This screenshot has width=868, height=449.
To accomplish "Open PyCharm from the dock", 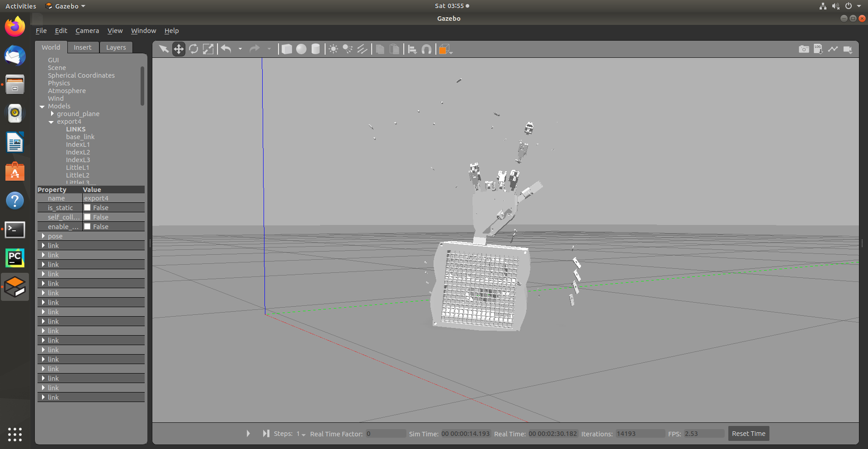I will pos(15,258).
